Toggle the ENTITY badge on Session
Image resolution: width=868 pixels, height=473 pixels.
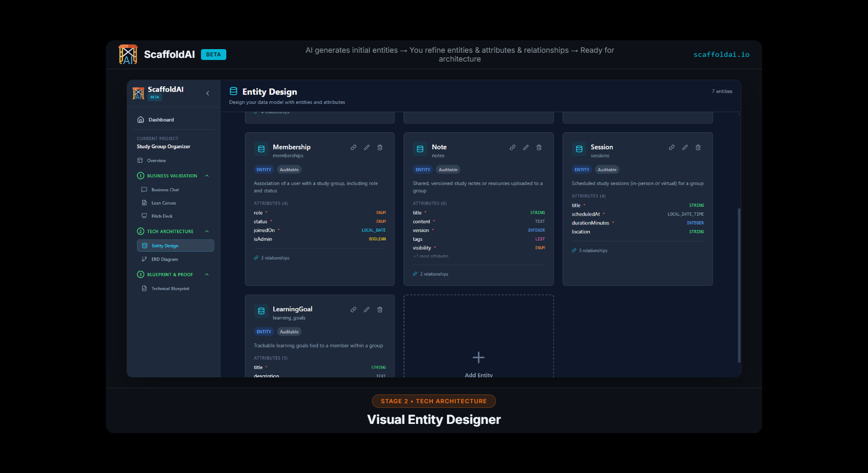click(x=581, y=169)
